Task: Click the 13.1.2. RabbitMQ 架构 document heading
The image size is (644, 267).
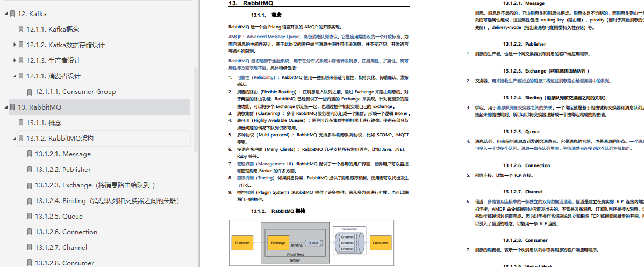Action: [x=278, y=211]
